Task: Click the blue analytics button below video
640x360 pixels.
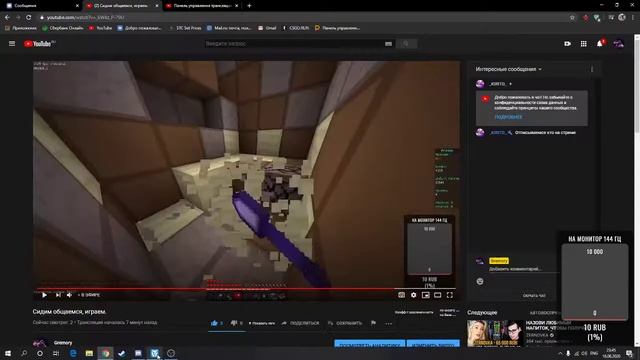Action: [x=369, y=344]
